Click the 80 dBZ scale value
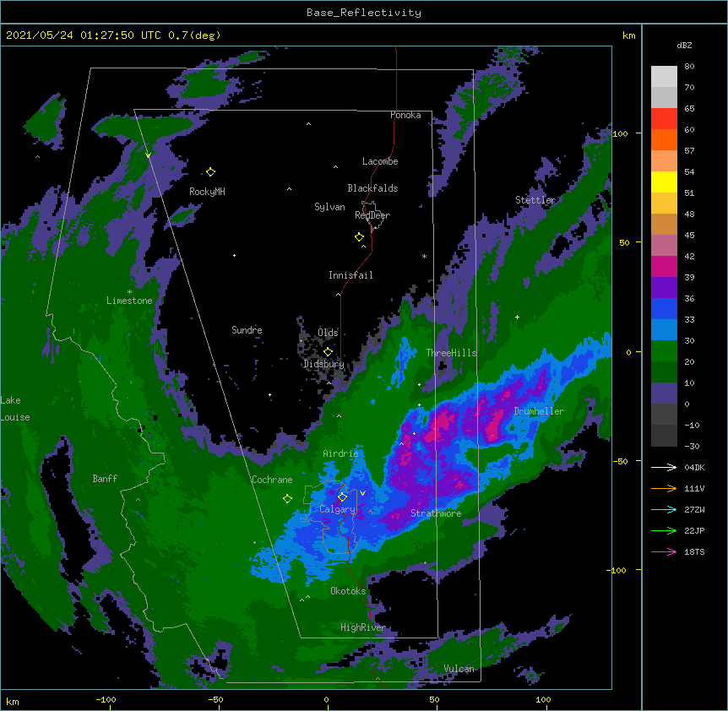The image size is (728, 711). 689,67
